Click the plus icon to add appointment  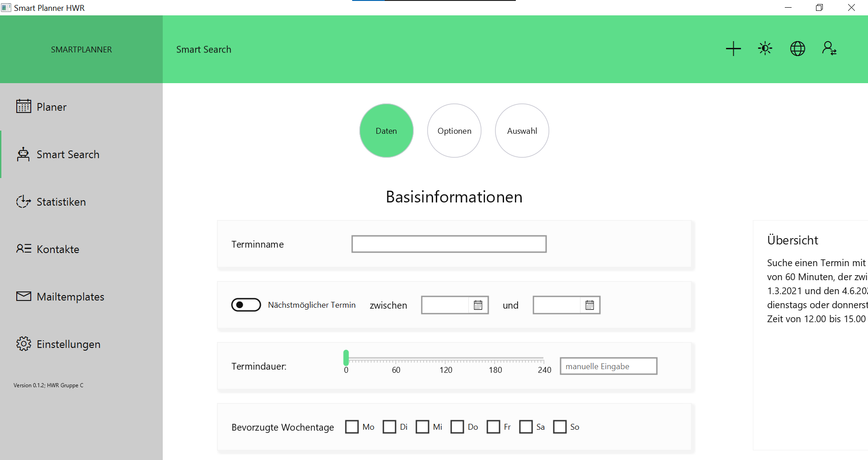coord(733,49)
